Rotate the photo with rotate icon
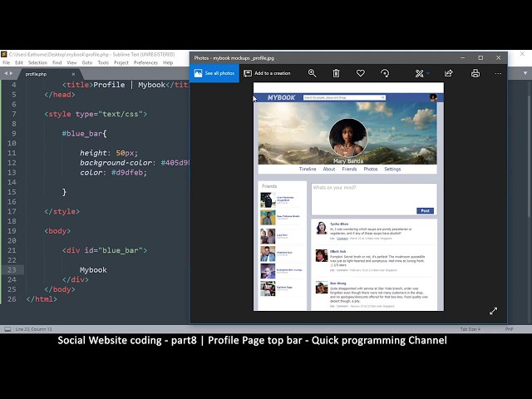The image size is (532, 399). tap(385, 73)
